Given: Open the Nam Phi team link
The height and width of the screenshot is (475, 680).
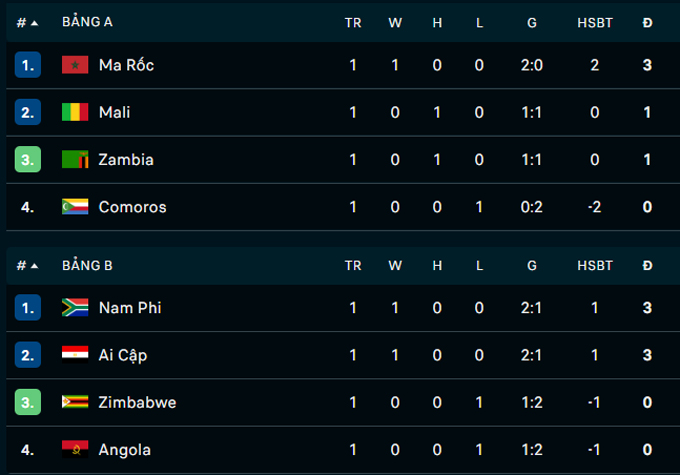Looking at the screenshot, I should [130, 308].
